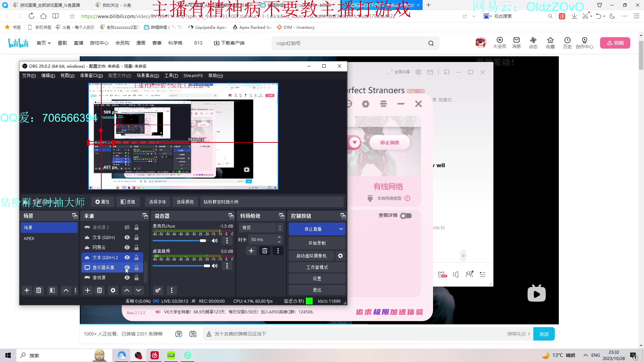Screen dimensions: 644x362
Task: Open the 编辑(E) menu in OBS
Action: (48, 75)
